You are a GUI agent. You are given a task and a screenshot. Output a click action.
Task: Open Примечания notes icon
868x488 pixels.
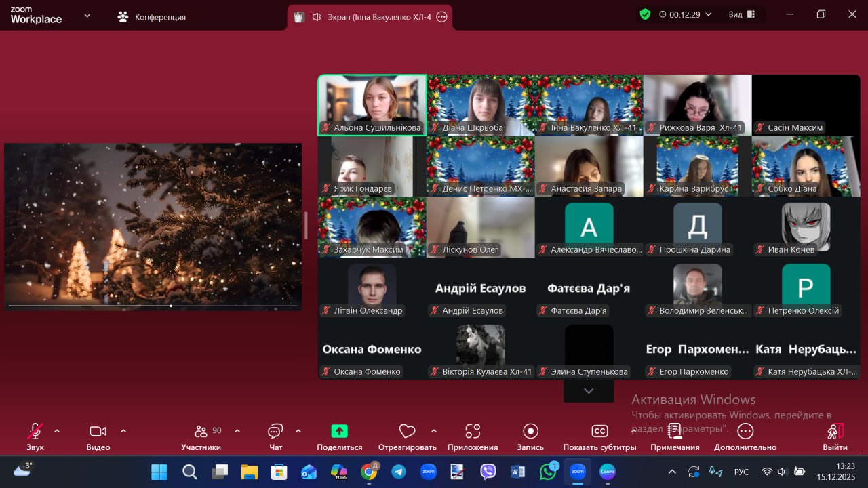pyautogui.click(x=675, y=432)
